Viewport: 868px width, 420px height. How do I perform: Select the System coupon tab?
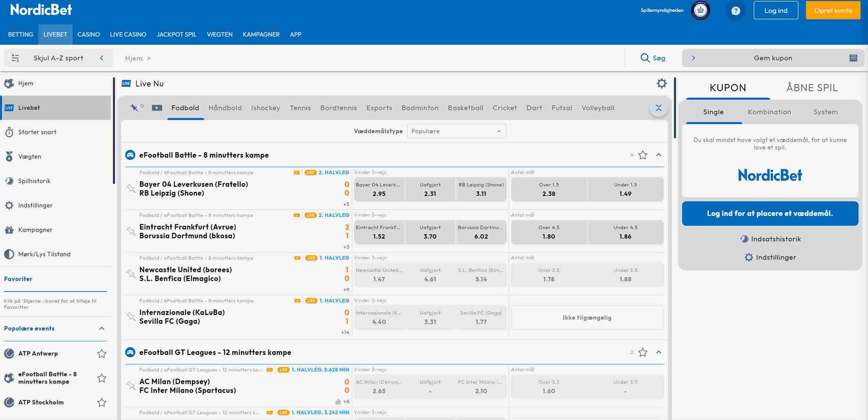point(825,112)
